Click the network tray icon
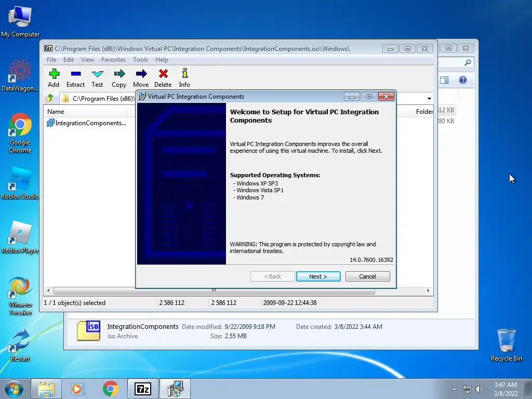This screenshot has height=399, width=532. [x=467, y=389]
